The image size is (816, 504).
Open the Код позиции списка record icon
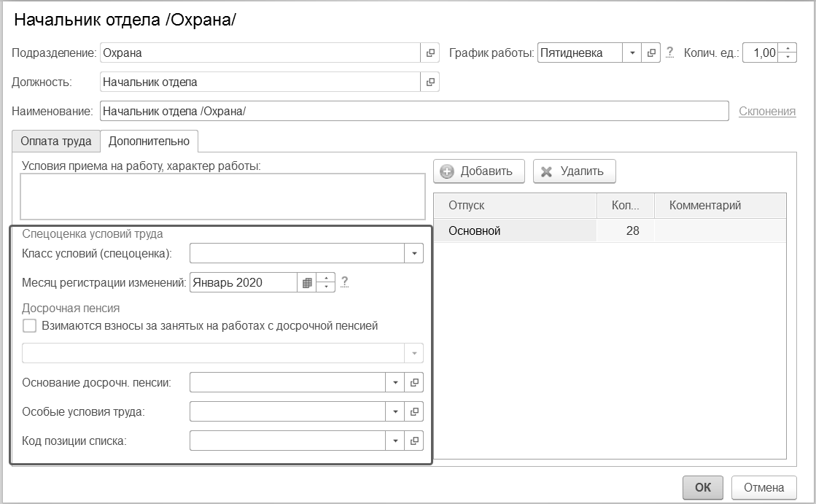pos(414,441)
